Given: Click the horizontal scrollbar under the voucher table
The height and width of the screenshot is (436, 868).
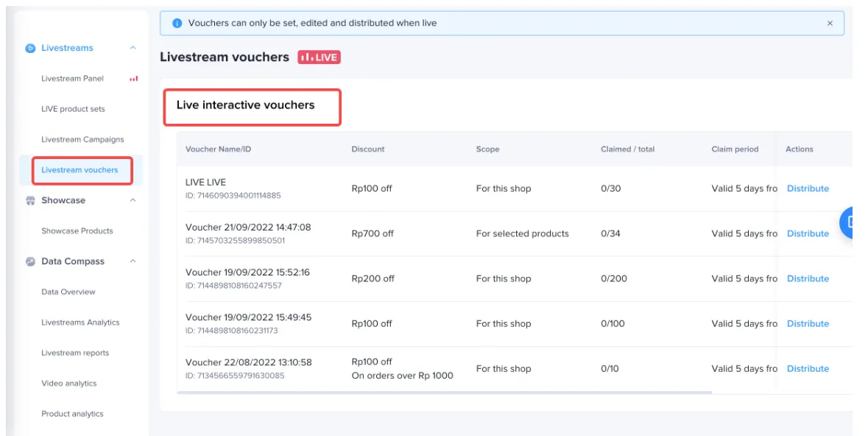Looking at the screenshot, I should (x=444, y=393).
